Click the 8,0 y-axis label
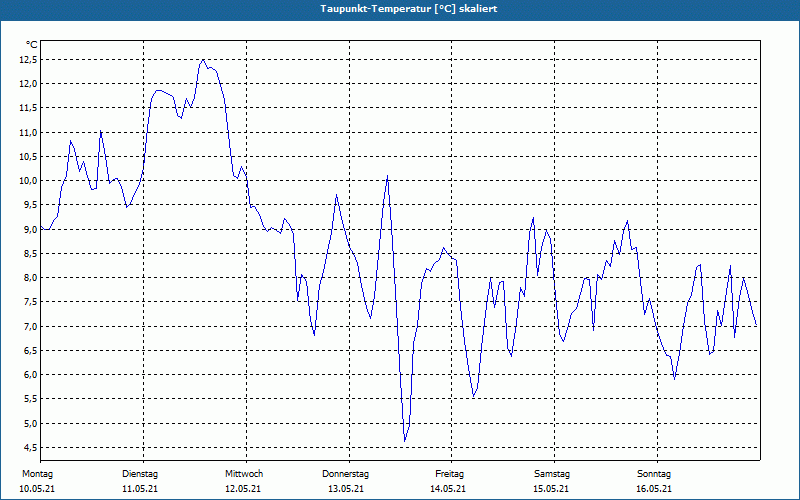This screenshot has width=800, height=500. [31, 278]
